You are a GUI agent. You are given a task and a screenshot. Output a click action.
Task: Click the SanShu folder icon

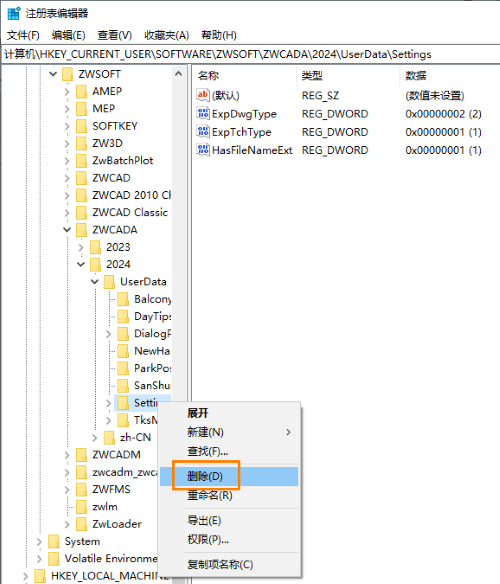[x=123, y=385]
